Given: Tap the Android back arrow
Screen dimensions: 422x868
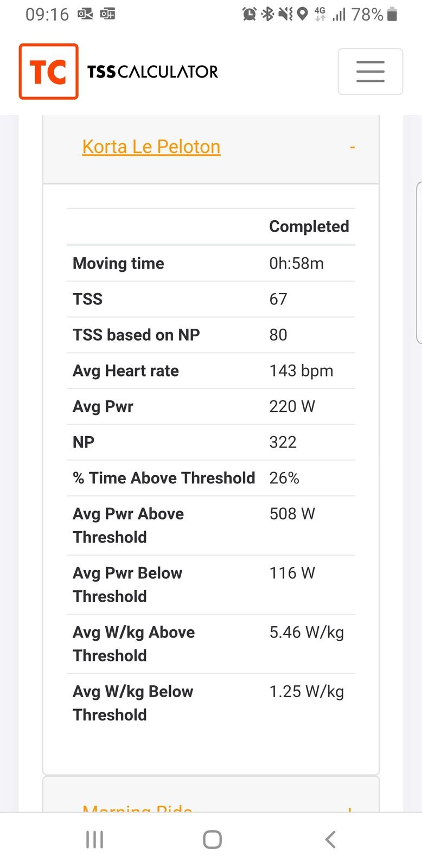Looking at the screenshot, I should 330,839.
